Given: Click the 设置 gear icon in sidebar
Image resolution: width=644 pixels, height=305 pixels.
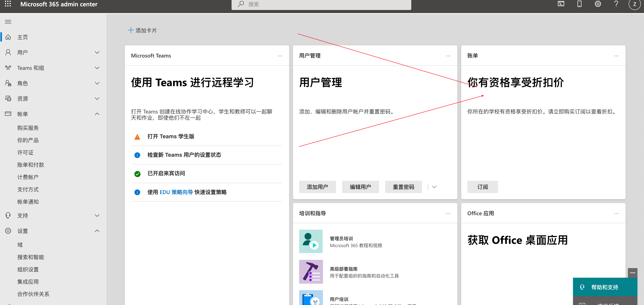Looking at the screenshot, I should tap(8, 231).
